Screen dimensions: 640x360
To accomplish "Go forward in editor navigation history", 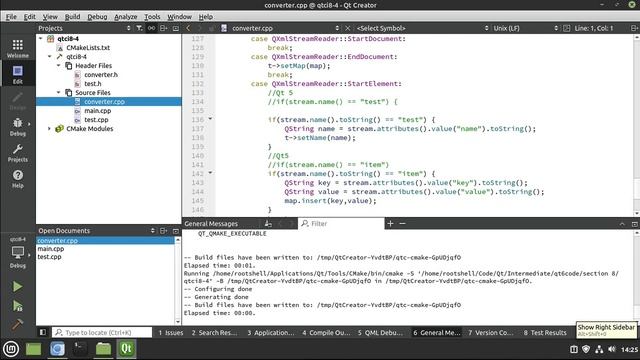I will [200, 28].
